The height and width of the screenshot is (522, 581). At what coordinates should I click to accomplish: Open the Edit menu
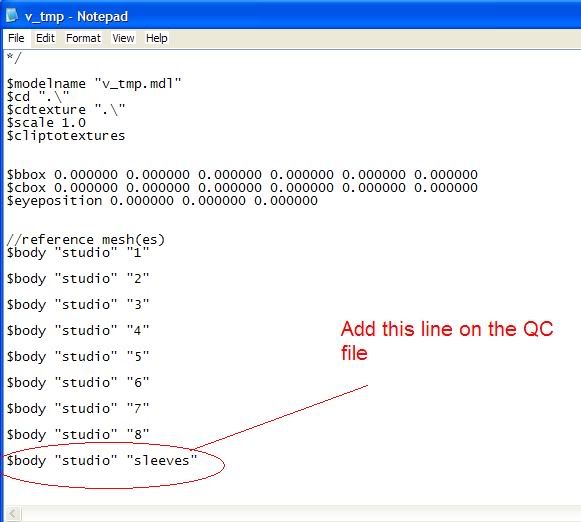(x=45, y=38)
